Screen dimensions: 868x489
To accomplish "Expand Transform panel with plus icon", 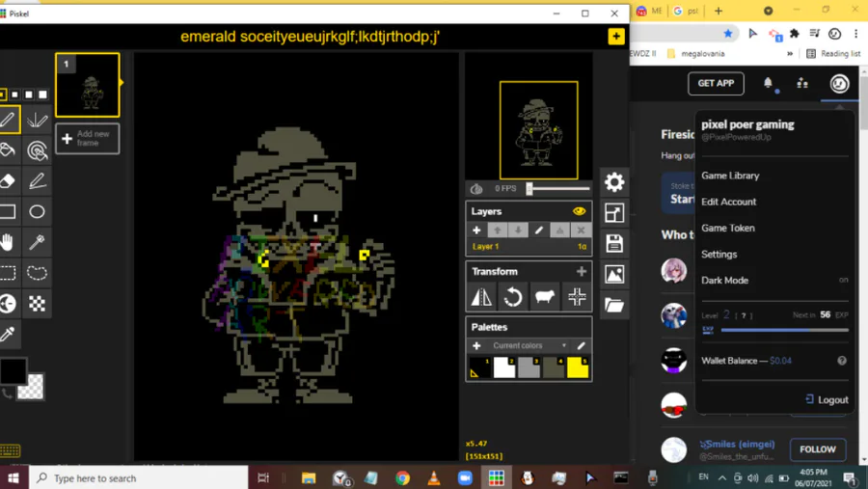I will pyautogui.click(x=582, y=271).
